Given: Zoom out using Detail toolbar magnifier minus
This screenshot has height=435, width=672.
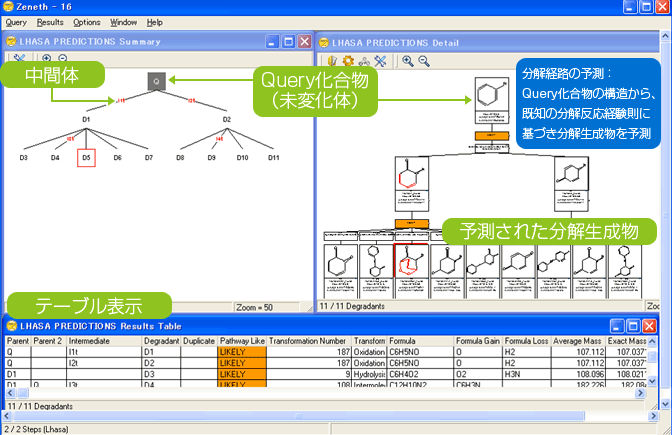Looking at the screenshot, I should click(424, 61).
